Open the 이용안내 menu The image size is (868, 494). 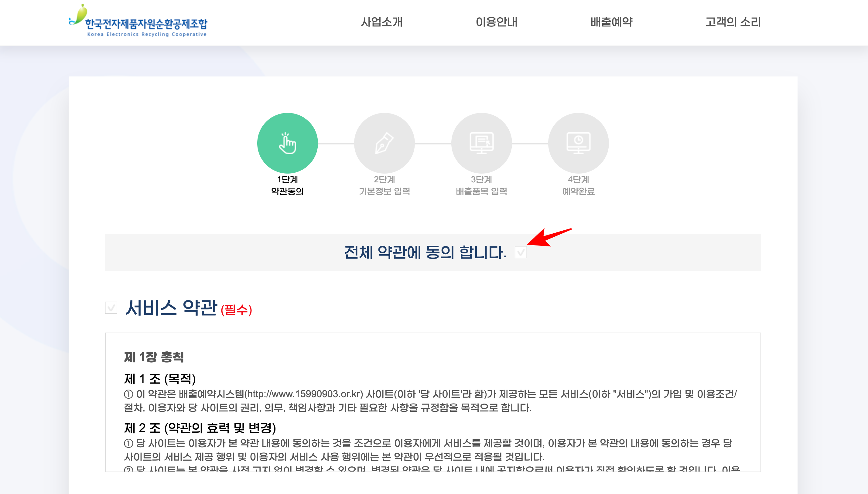coord(497,22)
